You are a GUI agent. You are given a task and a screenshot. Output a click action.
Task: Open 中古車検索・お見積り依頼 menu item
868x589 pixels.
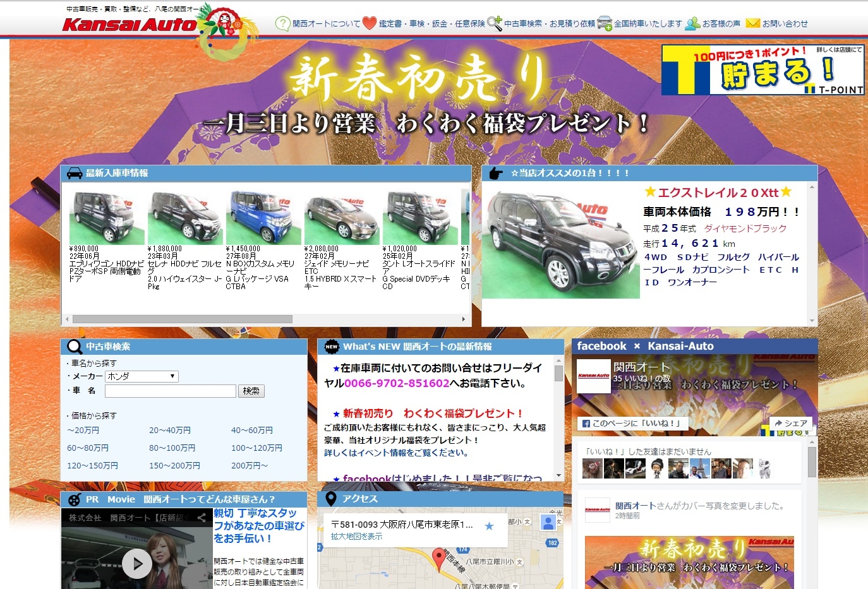pyautogui.click(x=548, y=24)
